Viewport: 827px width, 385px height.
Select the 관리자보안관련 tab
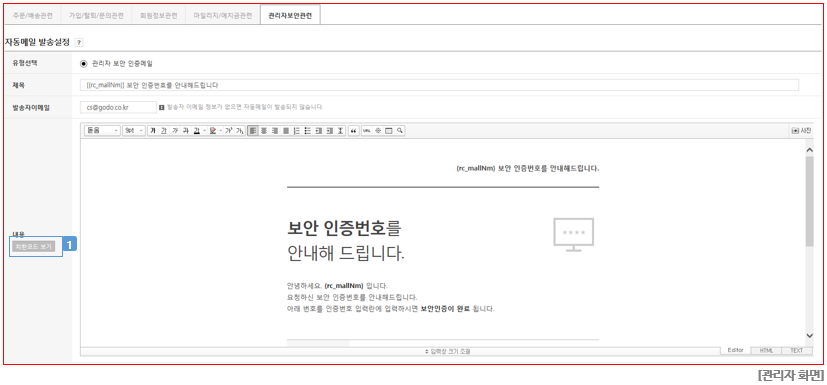point(290,16)
